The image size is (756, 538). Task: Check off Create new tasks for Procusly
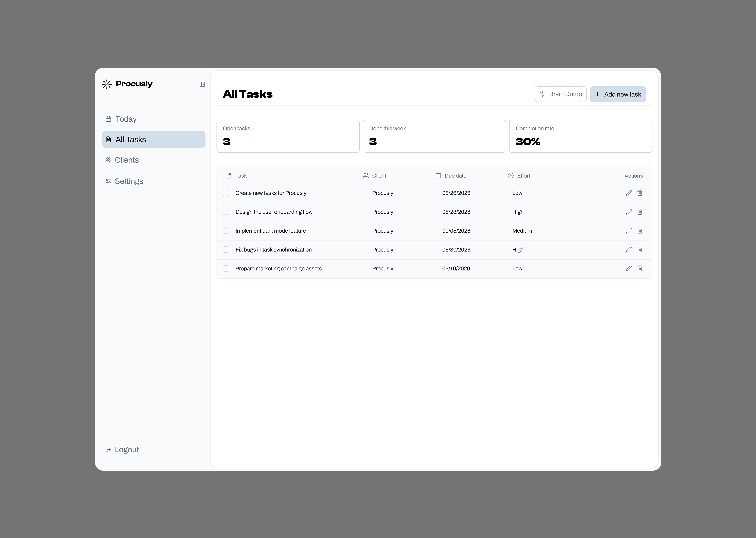click(x=226, y=193)
